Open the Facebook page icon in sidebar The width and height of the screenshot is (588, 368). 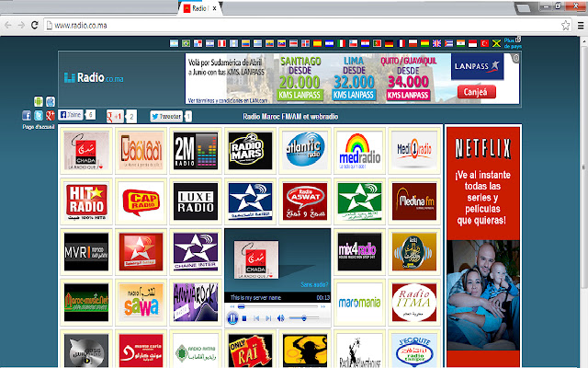click(x=27, y=115)
